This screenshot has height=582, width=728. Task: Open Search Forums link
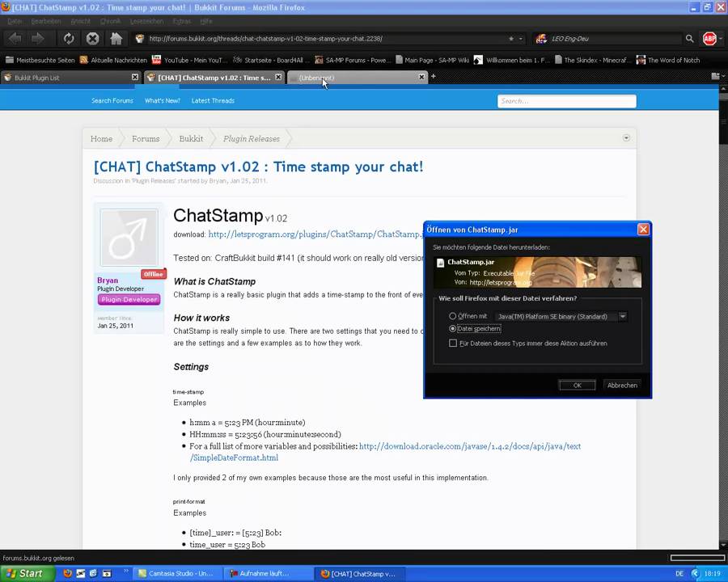[112, 101]
